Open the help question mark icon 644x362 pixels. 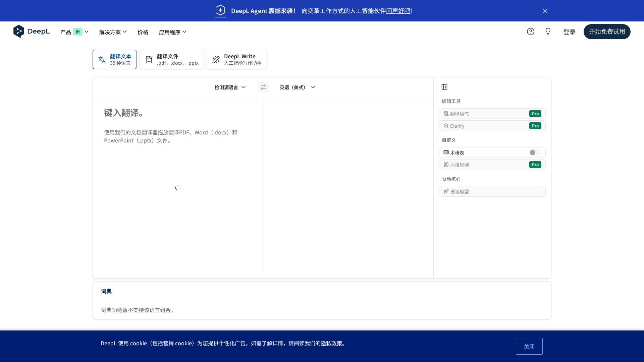point(531,32)
